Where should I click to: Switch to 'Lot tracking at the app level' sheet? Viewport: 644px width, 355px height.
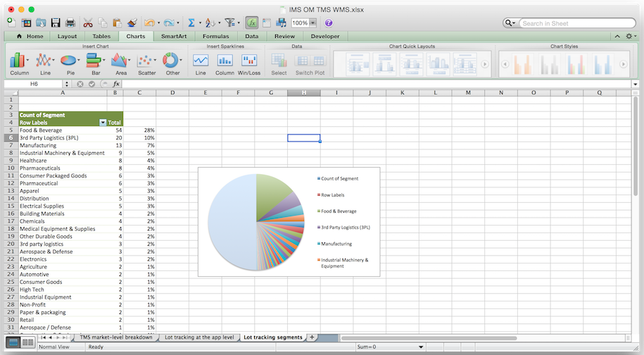pyautogui.click(x=198, y=337)
